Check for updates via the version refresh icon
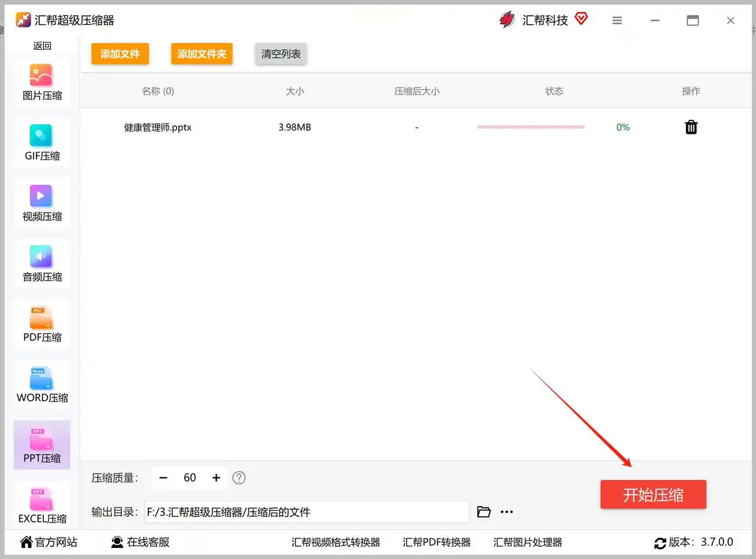Image resolution: width=756 pixels, height=559 pixels. (x=660, y=542)
